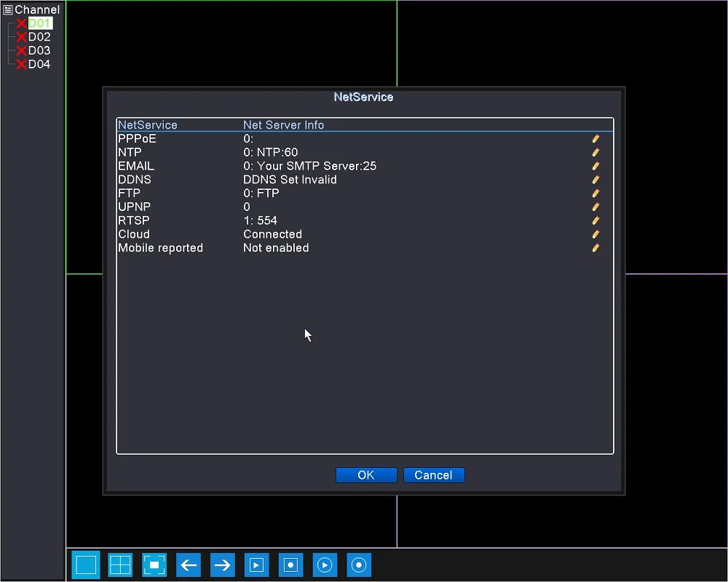
Task: Confirm settings with the OK button
Action: pos(366,475)
